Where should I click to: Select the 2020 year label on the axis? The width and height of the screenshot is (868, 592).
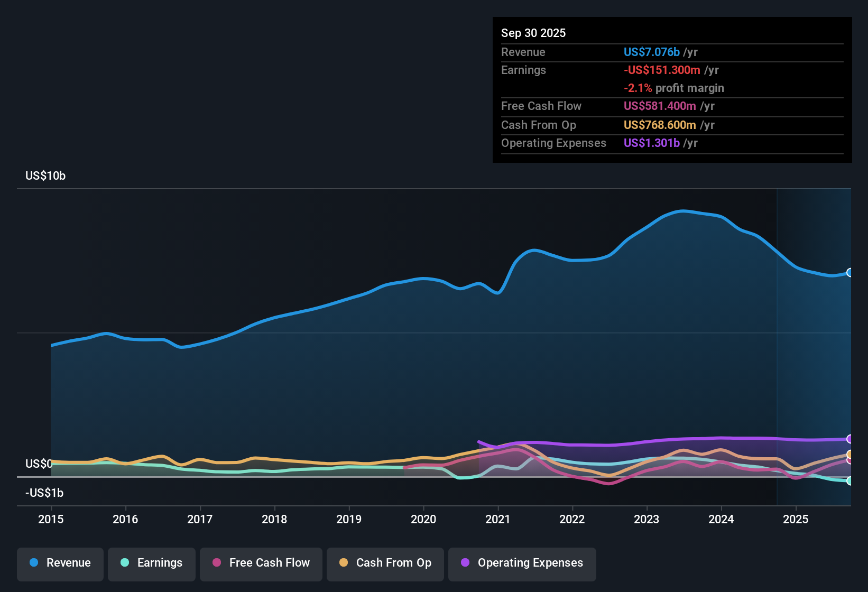click(x=423, y=520)
